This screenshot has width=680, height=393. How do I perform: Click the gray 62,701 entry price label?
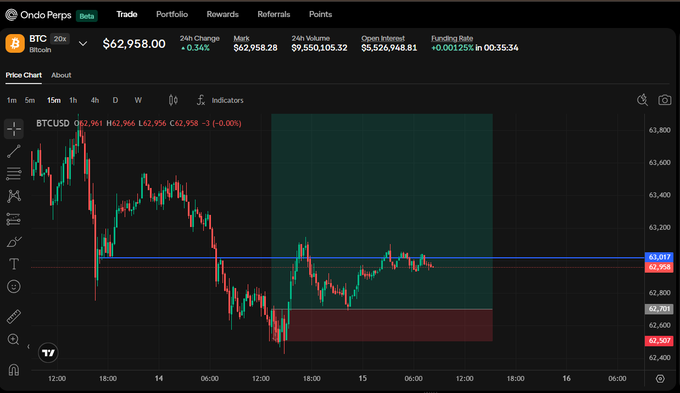coord(659,309)
